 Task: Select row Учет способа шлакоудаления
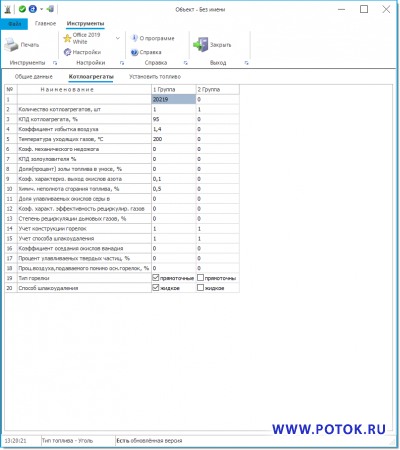tap(84, 239)
